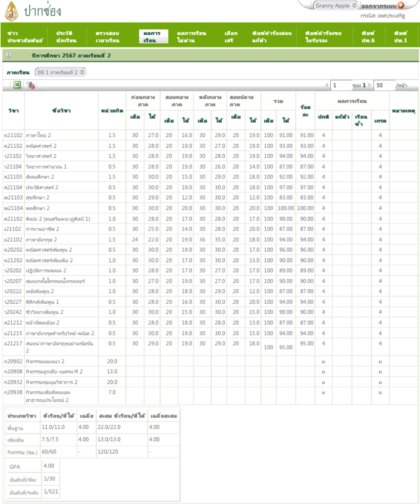
Task: Click the level rank value 1/521
Action: pos(51,491)
